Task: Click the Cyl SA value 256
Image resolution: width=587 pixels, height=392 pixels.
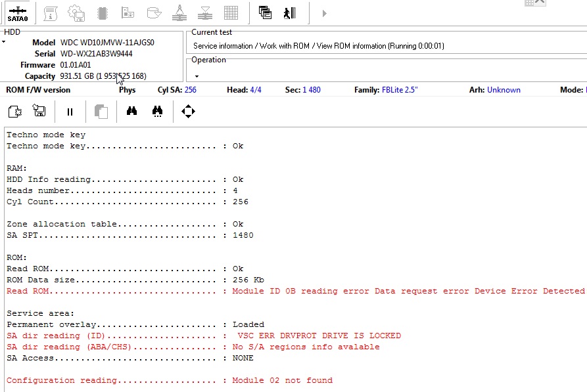Action: coord(190,90)
